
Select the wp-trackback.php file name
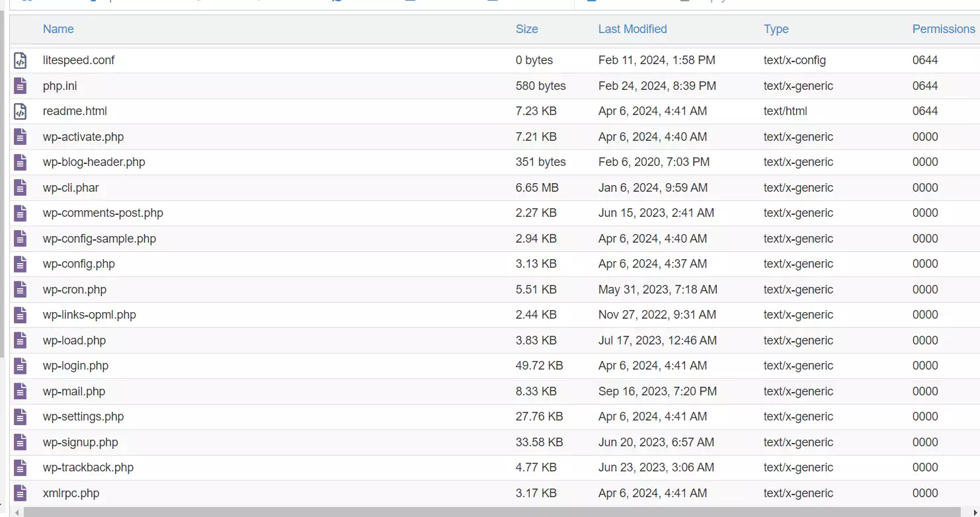(x=88, y=467)
